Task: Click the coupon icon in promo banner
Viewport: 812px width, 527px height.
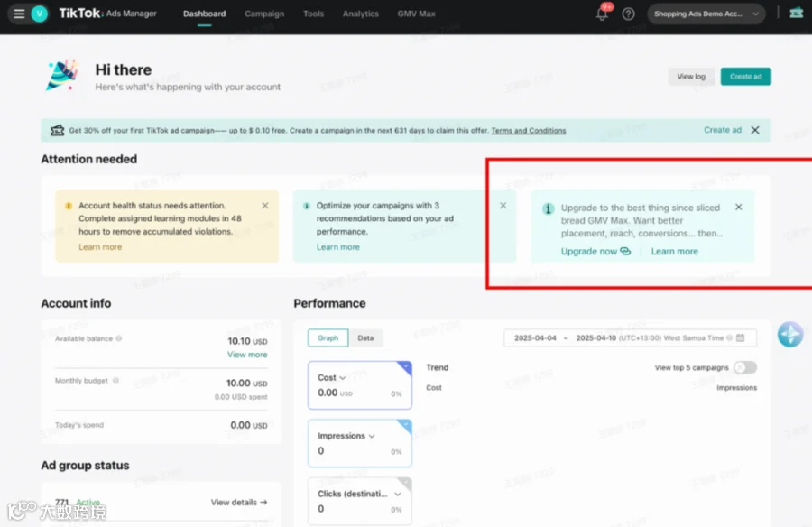Action: click(x=57, y=130)
